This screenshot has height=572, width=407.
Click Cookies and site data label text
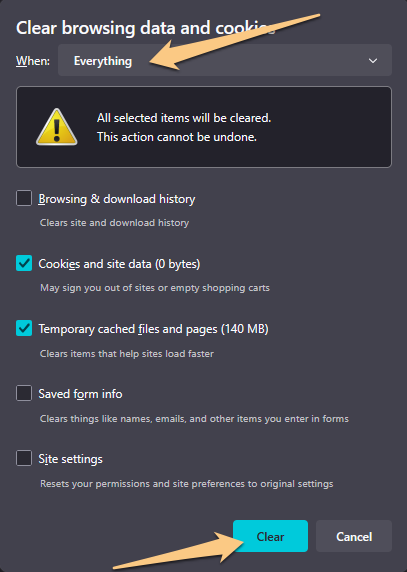(119, 264)
